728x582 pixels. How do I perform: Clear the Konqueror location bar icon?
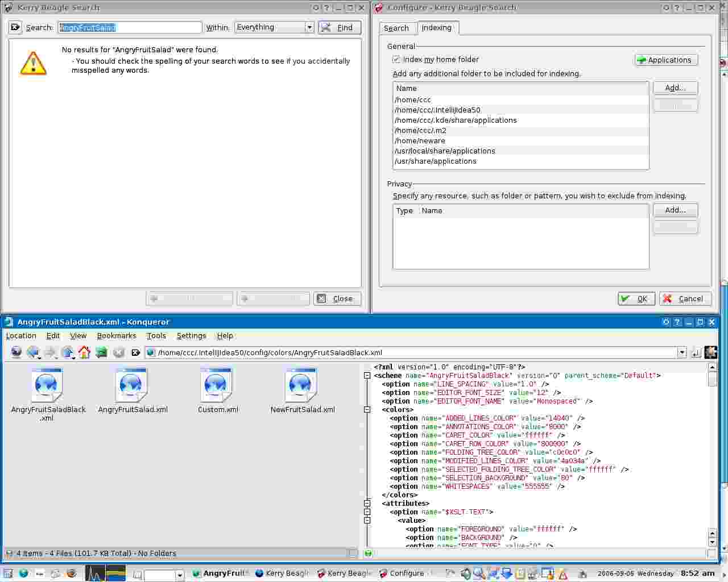[x=135, y=352]
